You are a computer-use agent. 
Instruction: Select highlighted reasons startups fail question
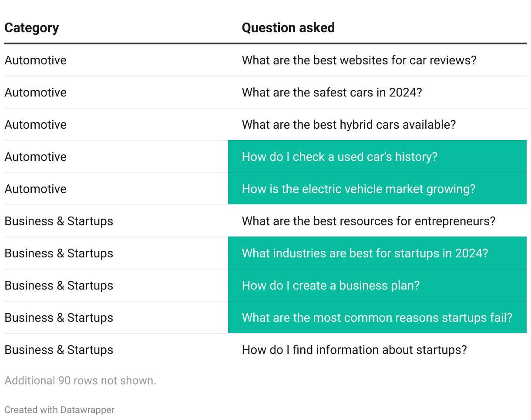pos(377,317)
